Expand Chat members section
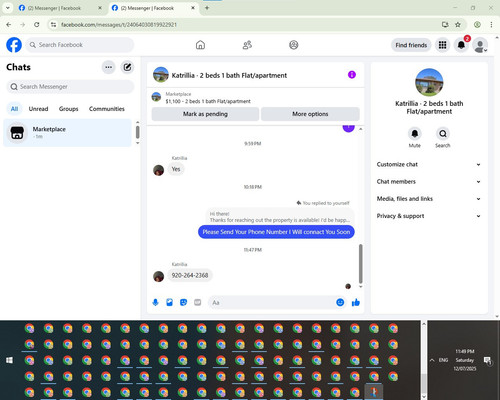The image size is (500, 400). (x=429, y=182)
